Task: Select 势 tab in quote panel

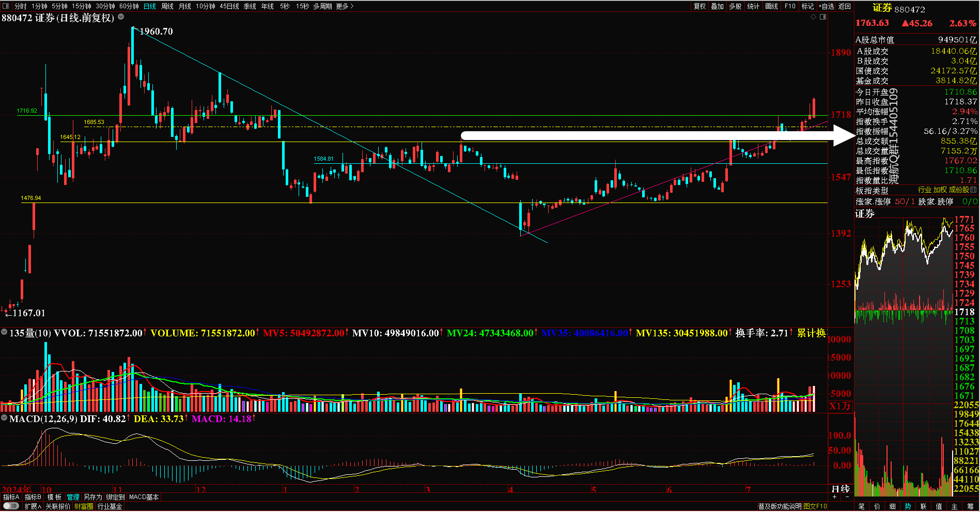Action: pyautogui.click(x=908, y=506)
